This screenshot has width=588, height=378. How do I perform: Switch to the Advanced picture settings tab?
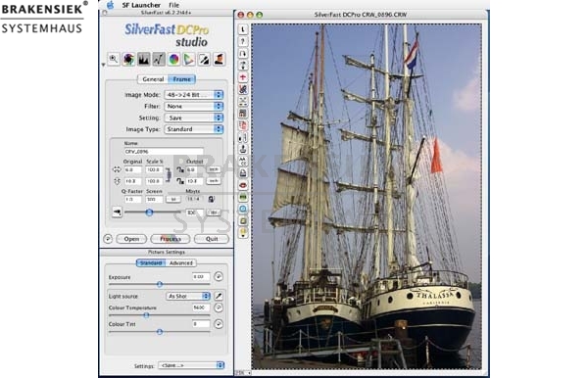180,263
